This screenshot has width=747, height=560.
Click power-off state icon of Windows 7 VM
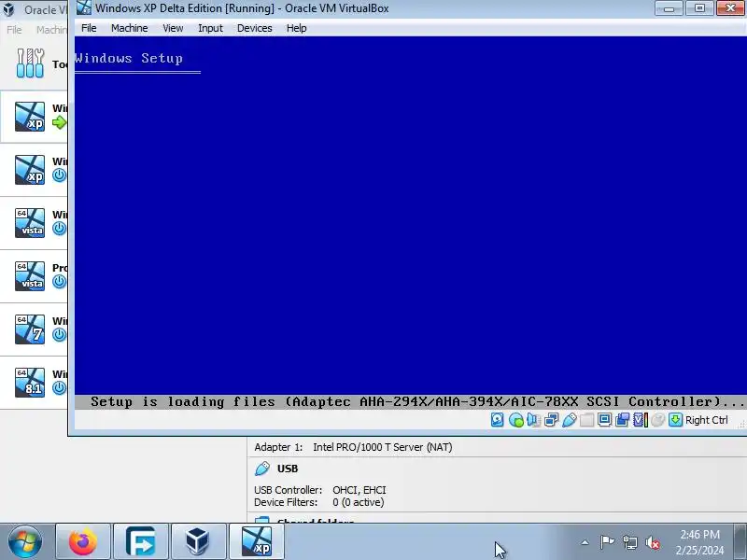point(59,335)
